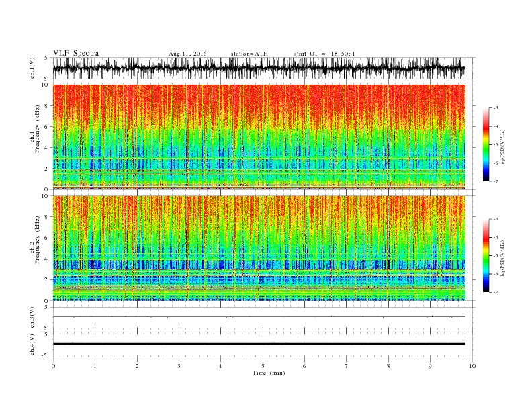Click the '6' kHz tick on ch.2 spectrogram

pos(47,238)
